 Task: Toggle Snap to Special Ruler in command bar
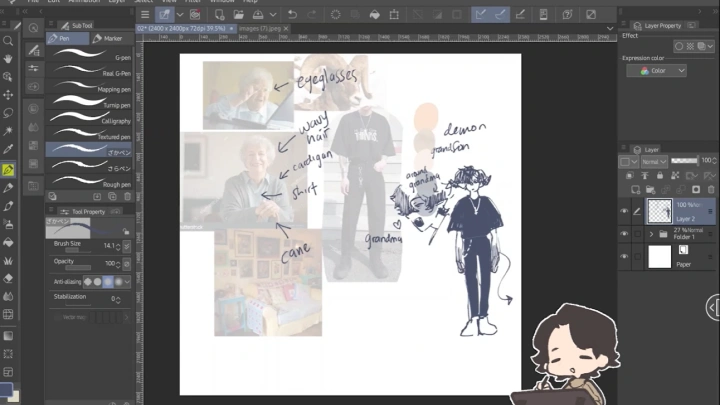[x=500, y=15]
